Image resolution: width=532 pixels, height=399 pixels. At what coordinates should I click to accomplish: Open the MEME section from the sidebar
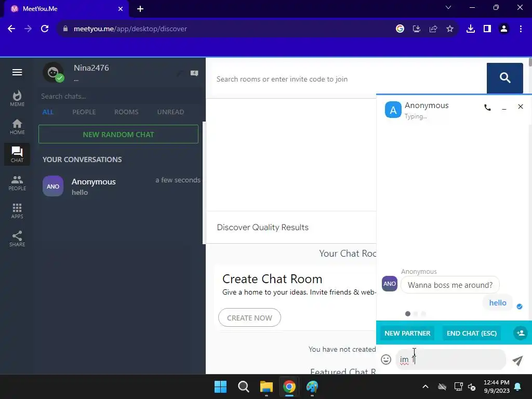[17, 99]
